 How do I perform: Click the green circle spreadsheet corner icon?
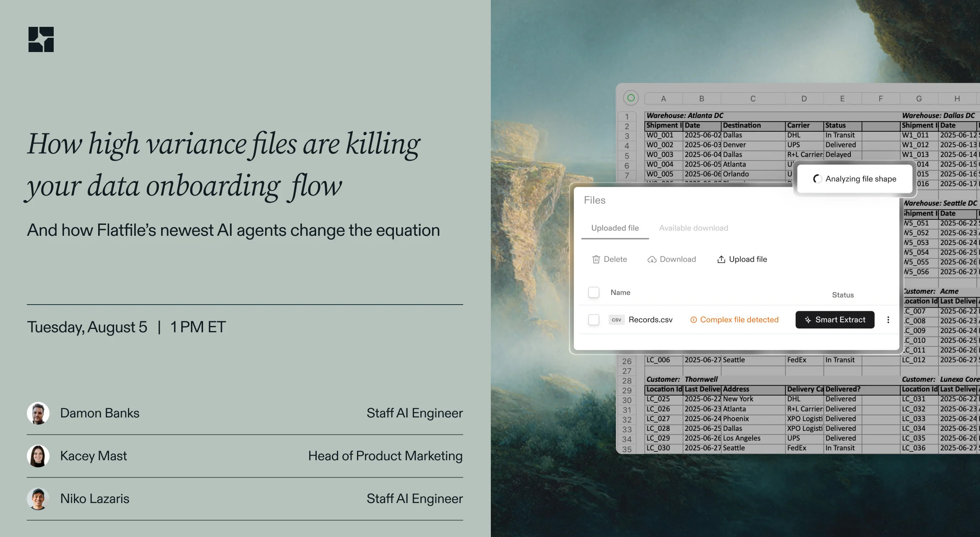(x=631, y=98)
